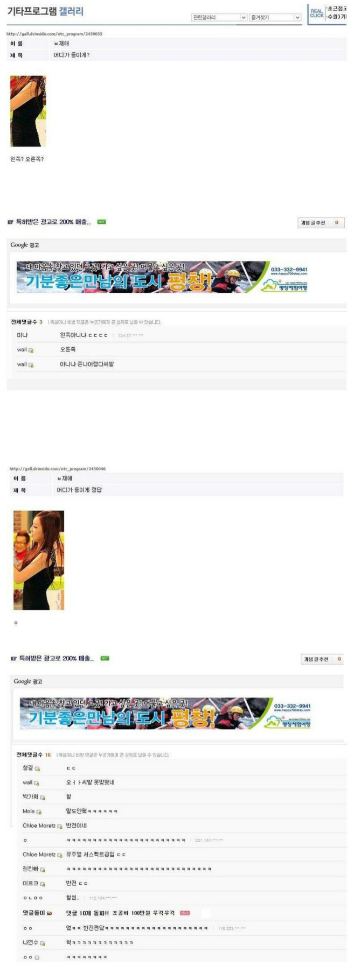Click the gallog icon beside 린킨빠
Viewport: 361px width, 980px height.
click(x=43, y=869)
